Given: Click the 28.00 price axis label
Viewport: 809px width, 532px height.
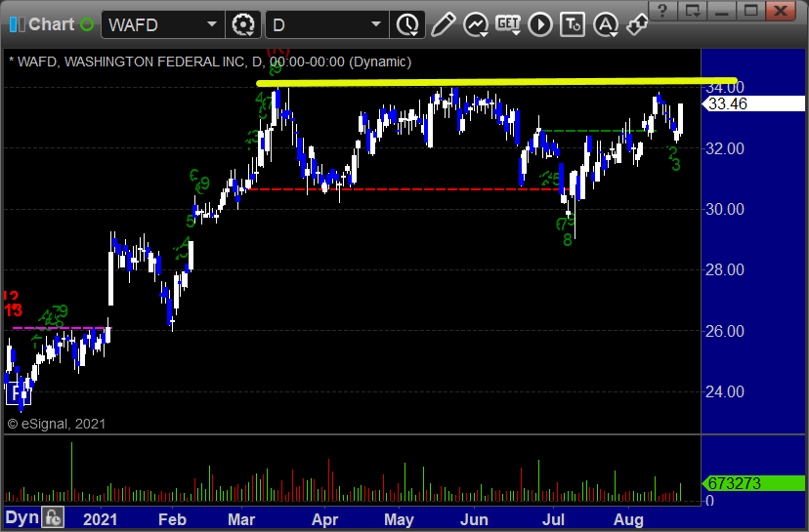Looking at the screenshot, I should (x=724, y=269).
